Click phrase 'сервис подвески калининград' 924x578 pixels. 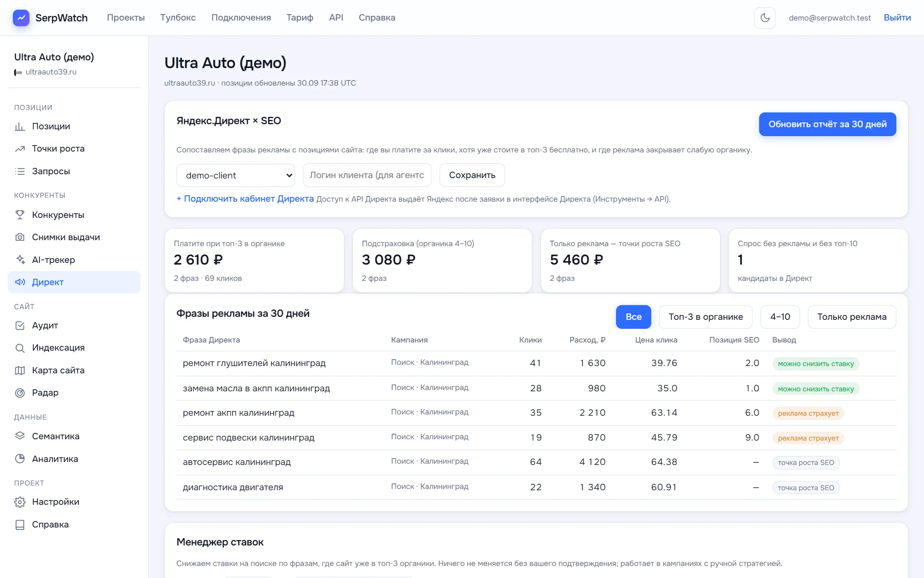click(x=249, y=438)
